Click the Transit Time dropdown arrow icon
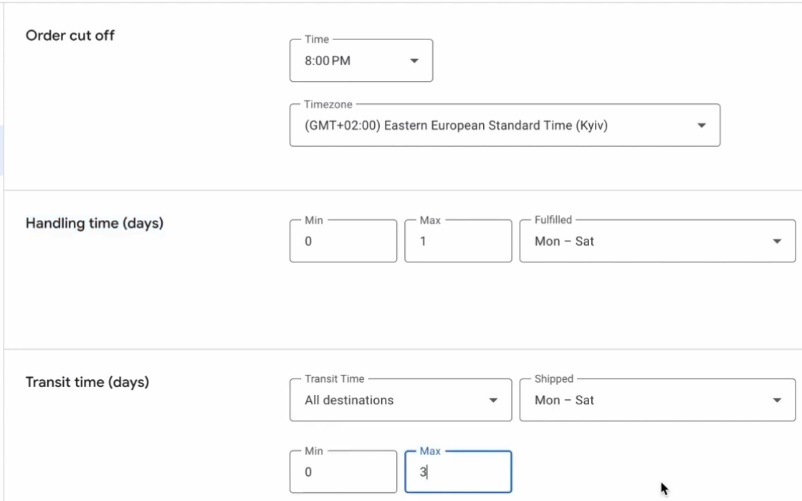This screenshot has height=501, width=802. click(493, 401)
